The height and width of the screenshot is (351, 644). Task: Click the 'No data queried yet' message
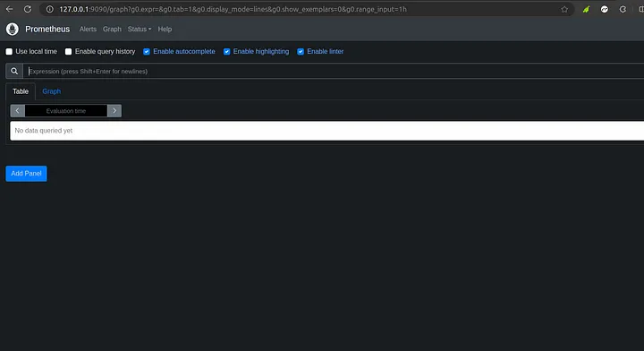coord(44,131)
